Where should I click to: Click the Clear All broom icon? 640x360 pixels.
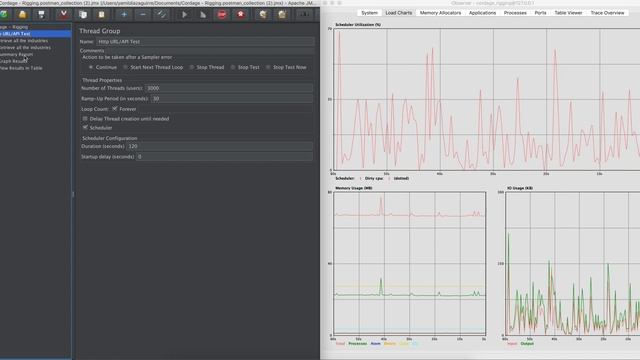[x=282, y=15]
